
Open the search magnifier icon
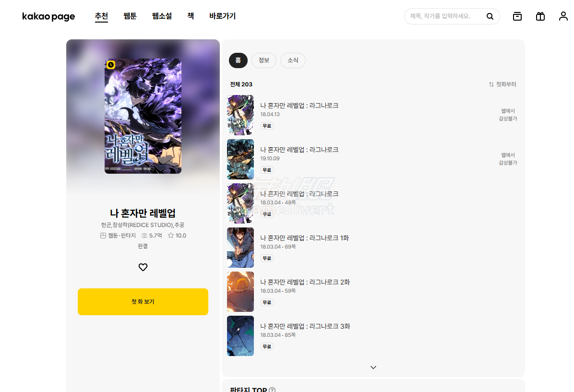pos(490,16)
